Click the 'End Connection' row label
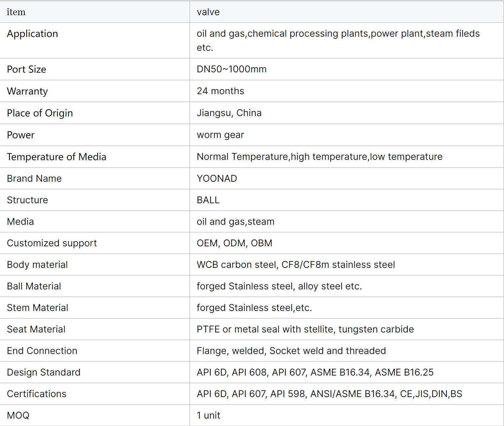 coord(42,351)
